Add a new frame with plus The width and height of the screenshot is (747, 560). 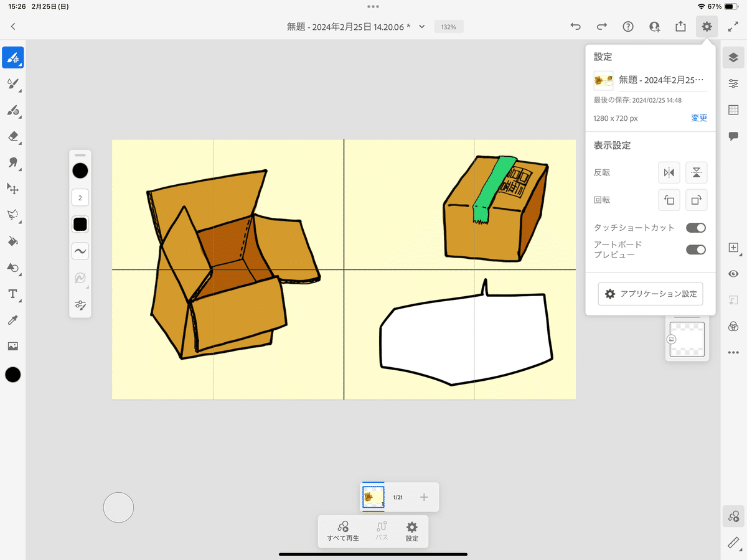point(424,497)
